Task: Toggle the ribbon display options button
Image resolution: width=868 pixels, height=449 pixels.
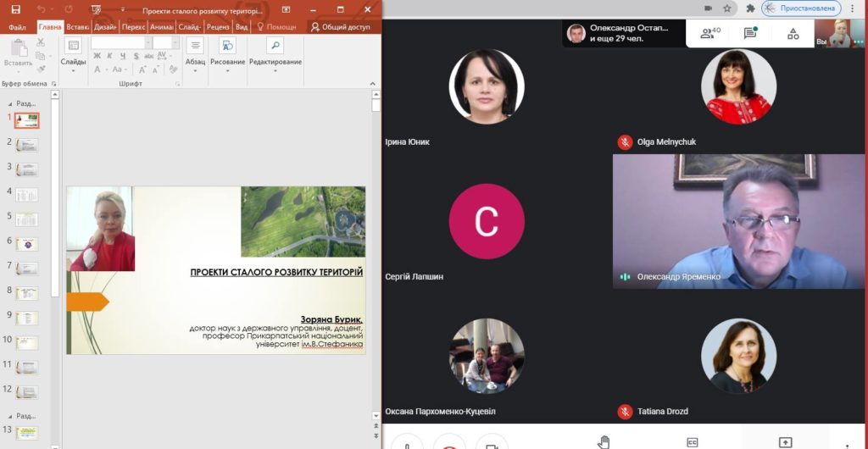Action: [286, 9]
